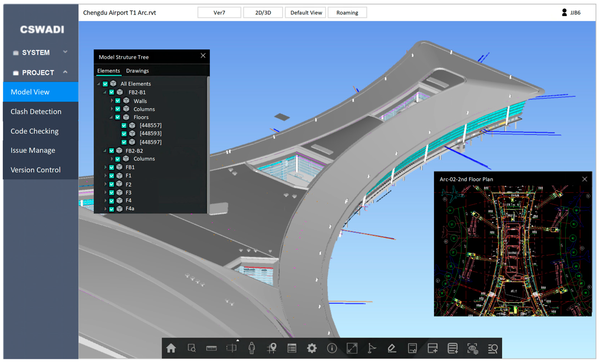Select the measure ruler tool icon
600x364 pixels.
click(211, 348)
